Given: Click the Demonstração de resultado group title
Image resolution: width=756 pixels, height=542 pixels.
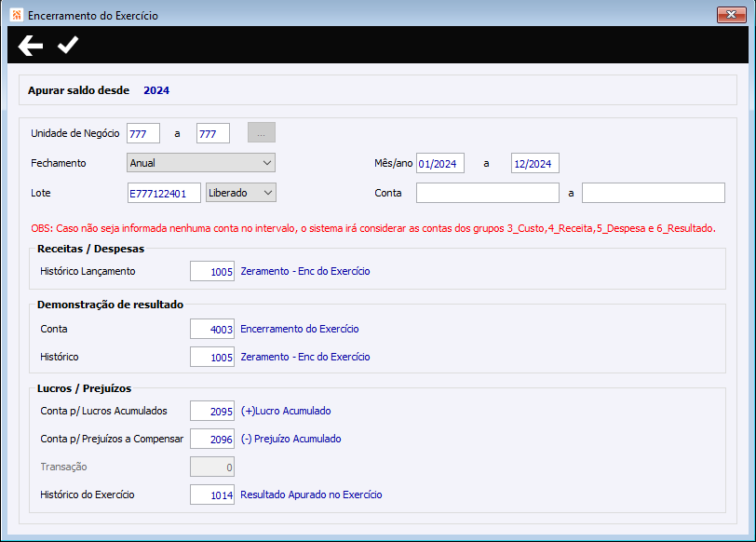Looking at the screenshot, I should pos(110,305).
